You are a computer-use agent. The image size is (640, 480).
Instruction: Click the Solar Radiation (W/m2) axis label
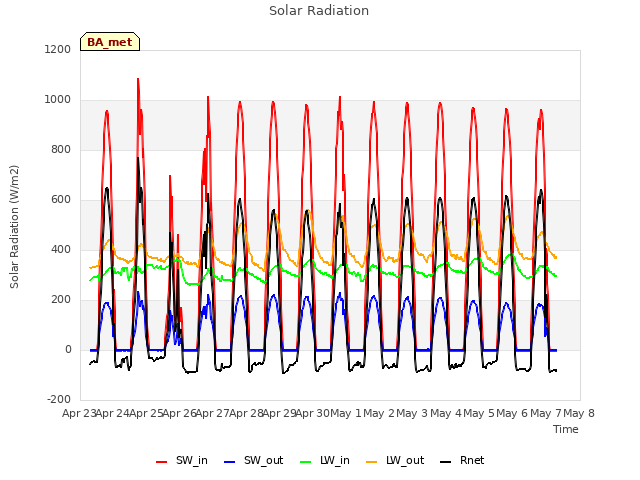click(x=14, y=227)
